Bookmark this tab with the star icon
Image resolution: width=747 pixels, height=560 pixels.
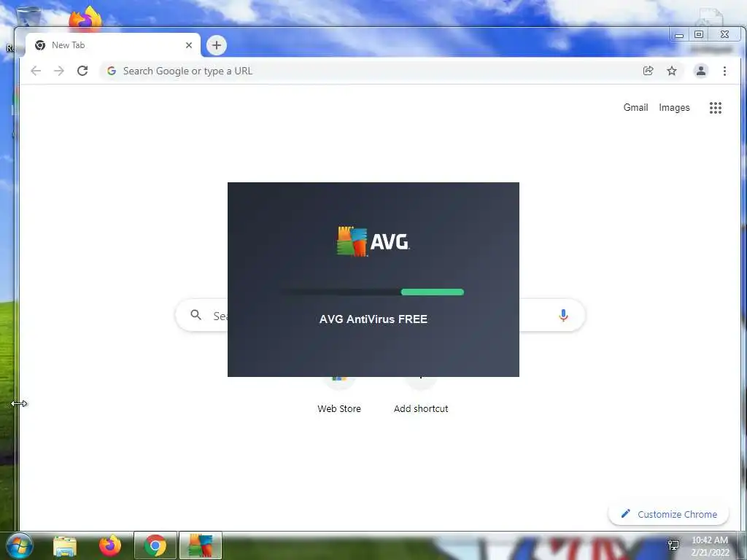point(672,71)
